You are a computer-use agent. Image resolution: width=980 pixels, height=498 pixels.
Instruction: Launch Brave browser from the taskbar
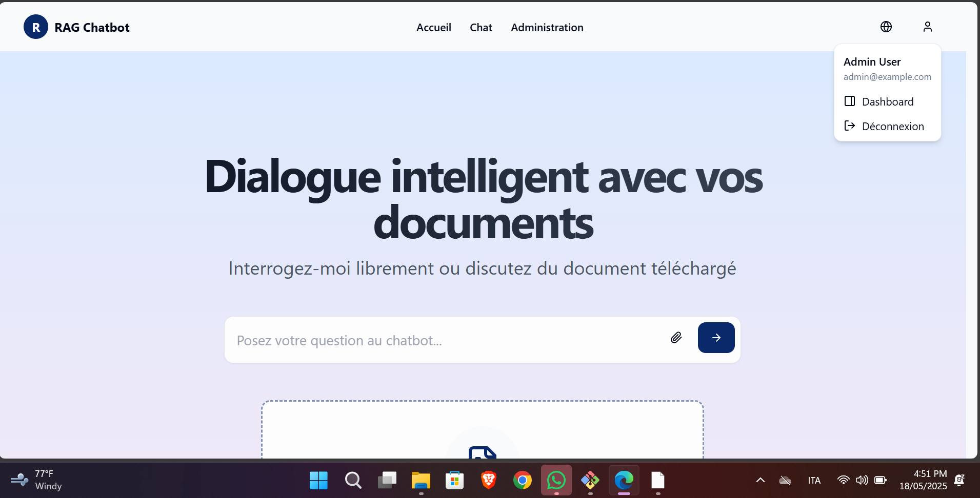pos(488,481)
